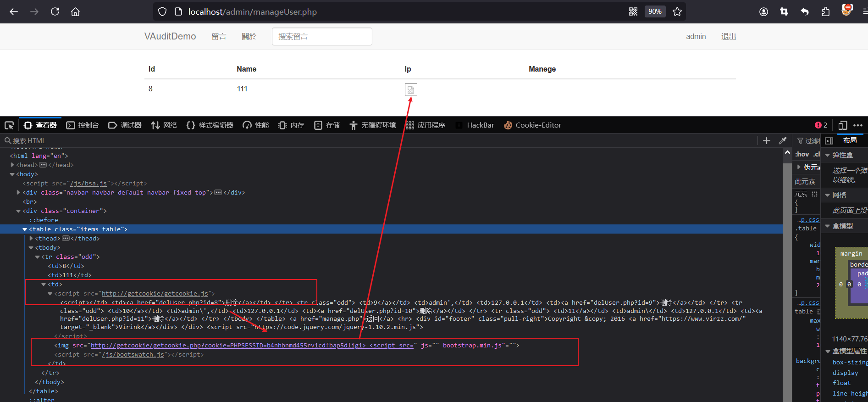
Task: Open the getcookie.js script src link
Action: coord(155,294)
